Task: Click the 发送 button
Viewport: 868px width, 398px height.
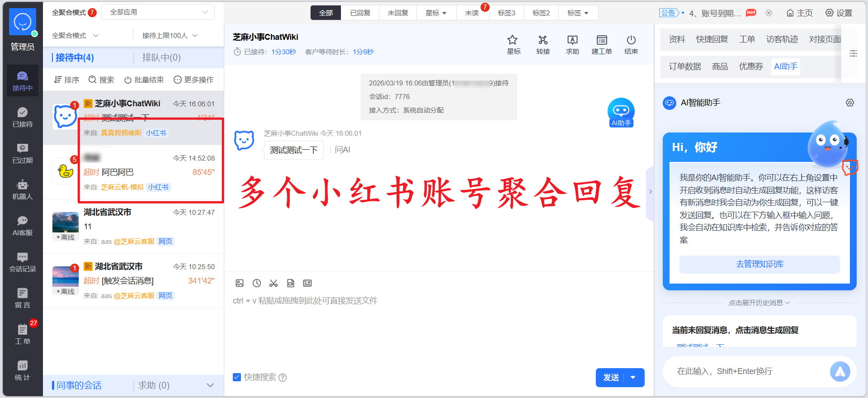Action: click(611, 378)
